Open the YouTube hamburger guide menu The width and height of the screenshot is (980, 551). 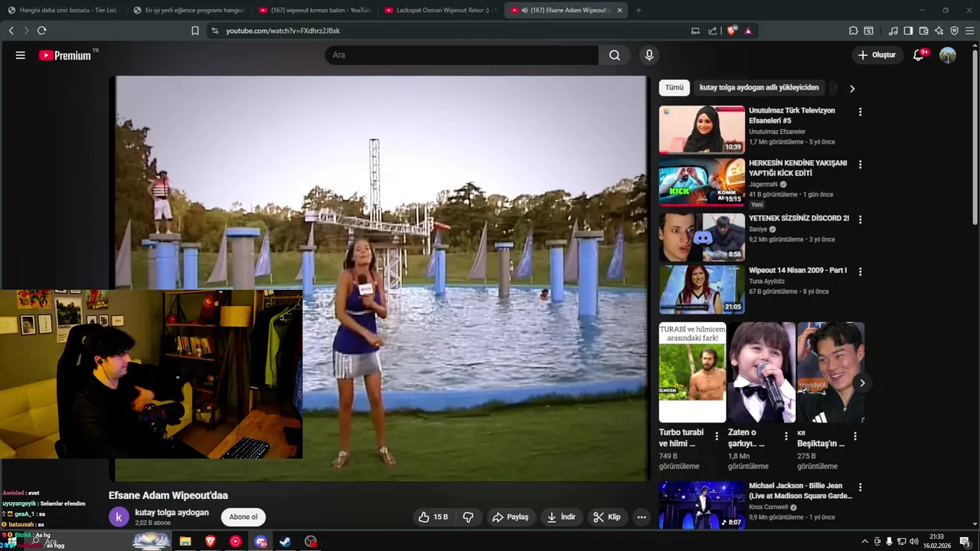coord(21,55)
